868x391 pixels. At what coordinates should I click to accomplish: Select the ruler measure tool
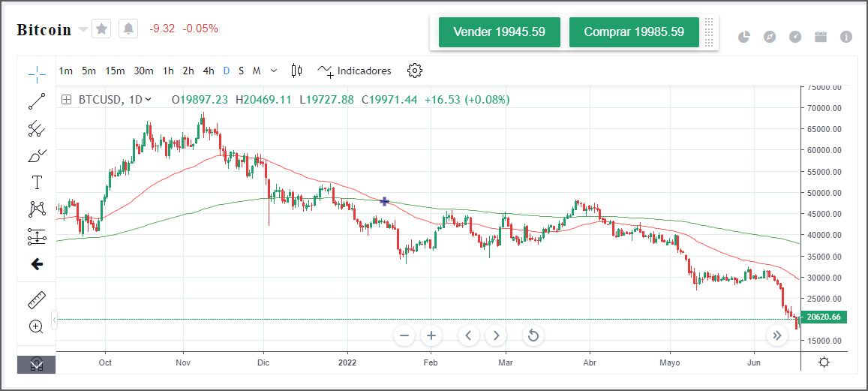pos(37,299)
